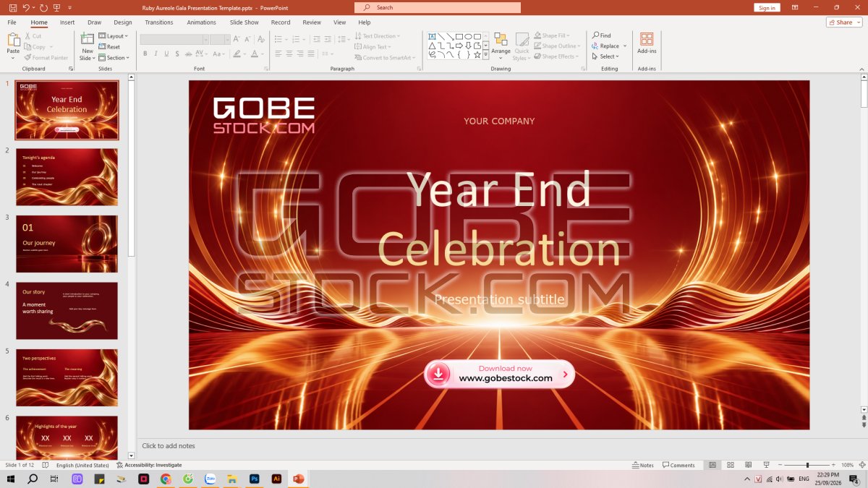Select slide 2 thumbnail "Tonight's agenda"
This screenshot has width=868, height=488.
(x=67, y=177)
